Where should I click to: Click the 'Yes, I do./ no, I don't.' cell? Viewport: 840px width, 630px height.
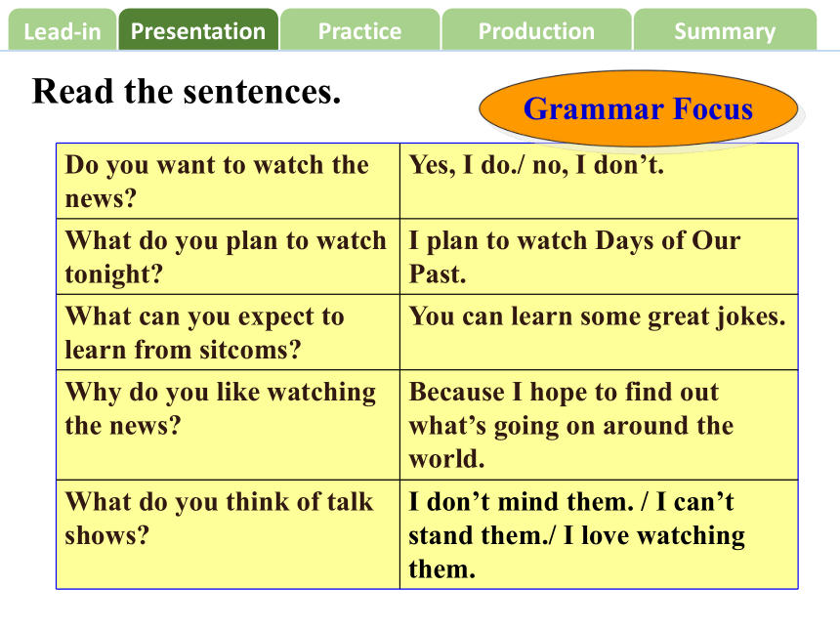[599, 181]
